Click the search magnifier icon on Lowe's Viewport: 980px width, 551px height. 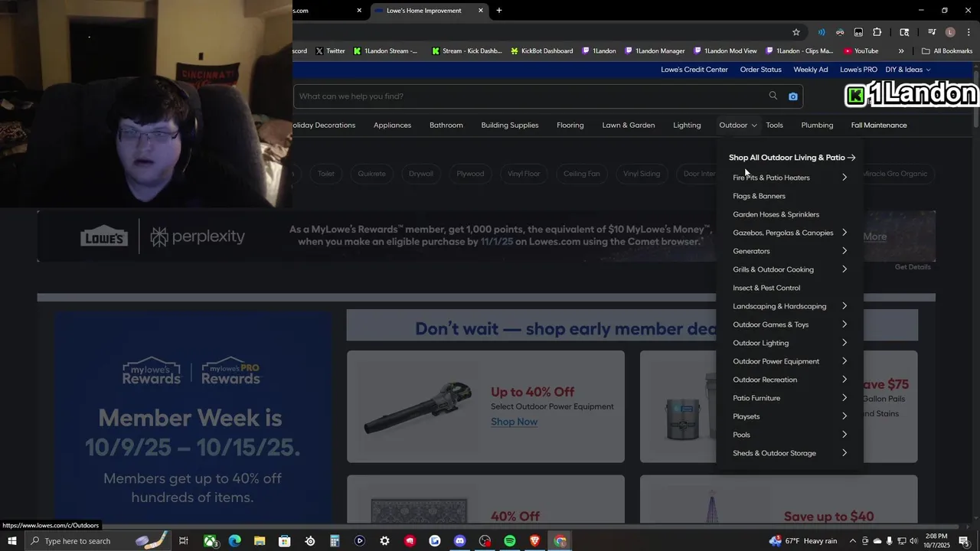(773, 96)
